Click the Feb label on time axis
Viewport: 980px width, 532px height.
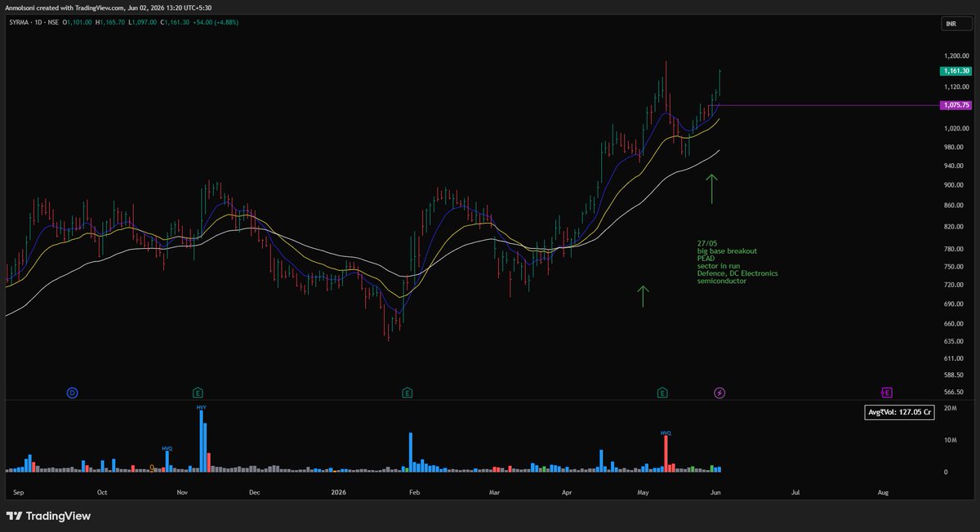tap(413, 493)
